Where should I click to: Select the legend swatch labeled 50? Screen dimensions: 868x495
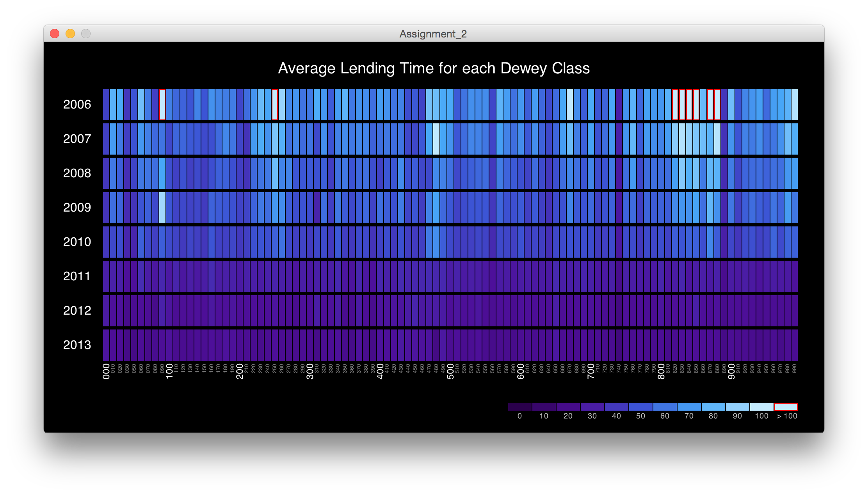click(x=641, y=407)
